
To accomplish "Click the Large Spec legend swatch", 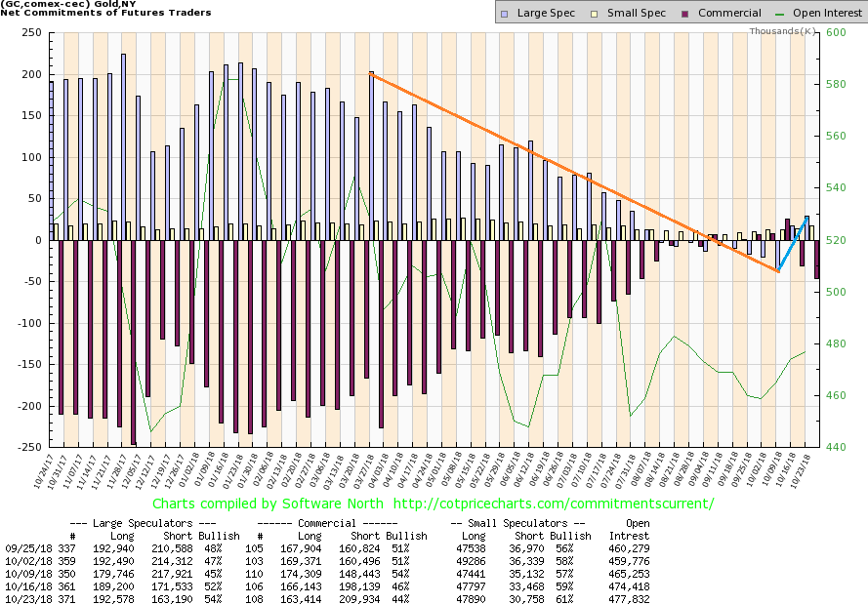I will 504,14.
